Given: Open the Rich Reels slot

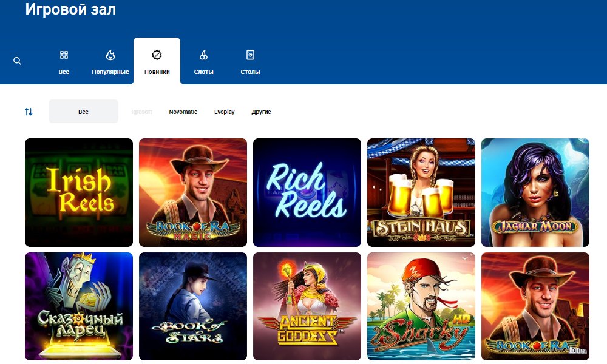Looking at the screenshot, I should 307,192.
